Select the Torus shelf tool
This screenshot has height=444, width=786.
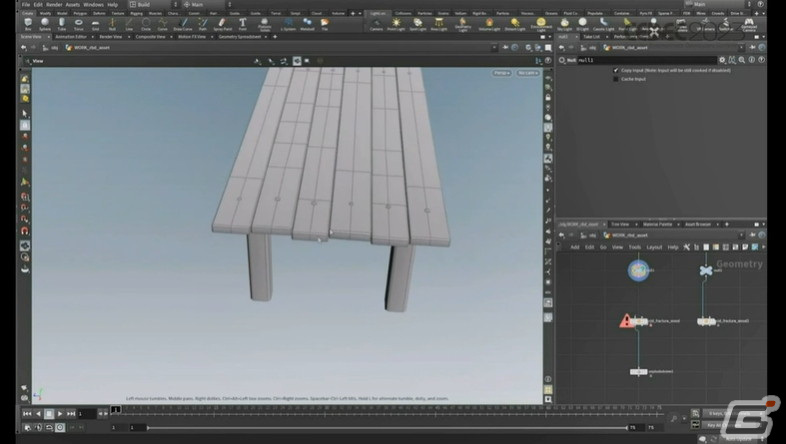79,24
